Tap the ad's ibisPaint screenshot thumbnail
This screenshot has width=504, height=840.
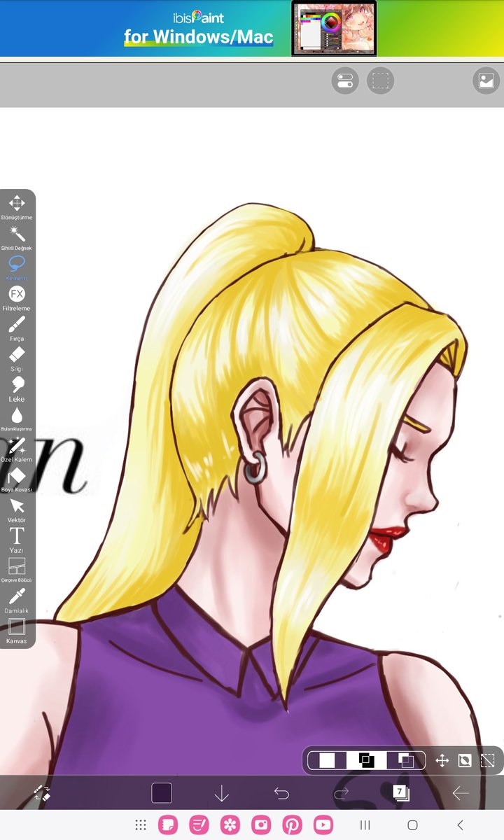[335, 29]
